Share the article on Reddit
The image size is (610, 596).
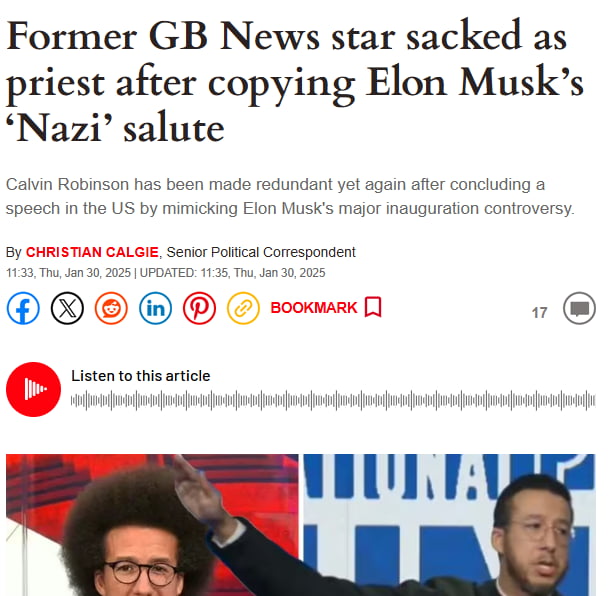(x=111, y=308)
